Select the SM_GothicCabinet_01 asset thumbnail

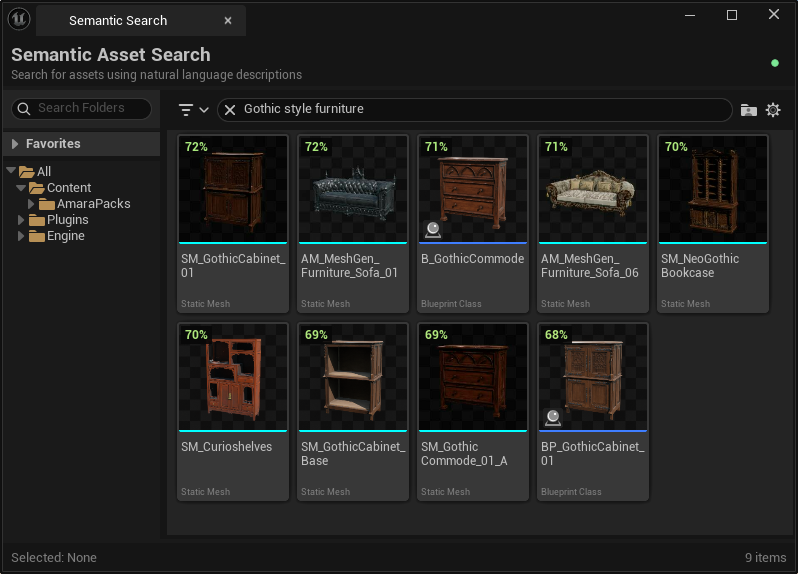coord(233,190)
